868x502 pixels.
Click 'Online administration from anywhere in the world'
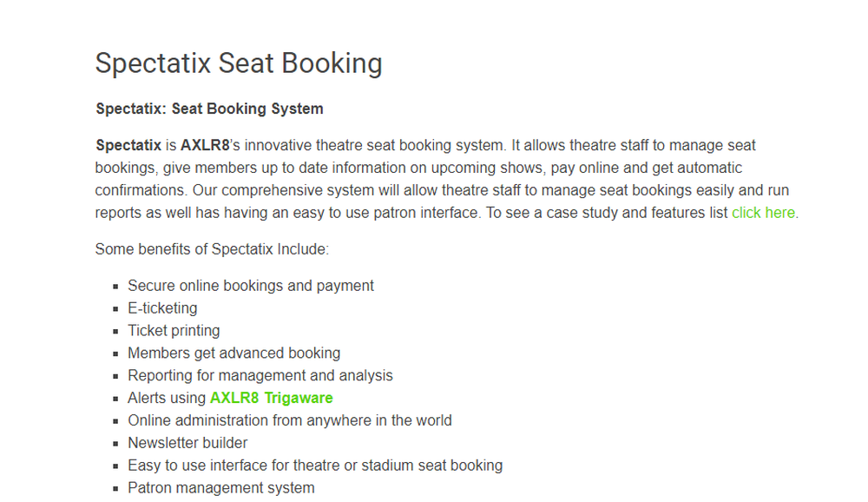coord(289,420)
